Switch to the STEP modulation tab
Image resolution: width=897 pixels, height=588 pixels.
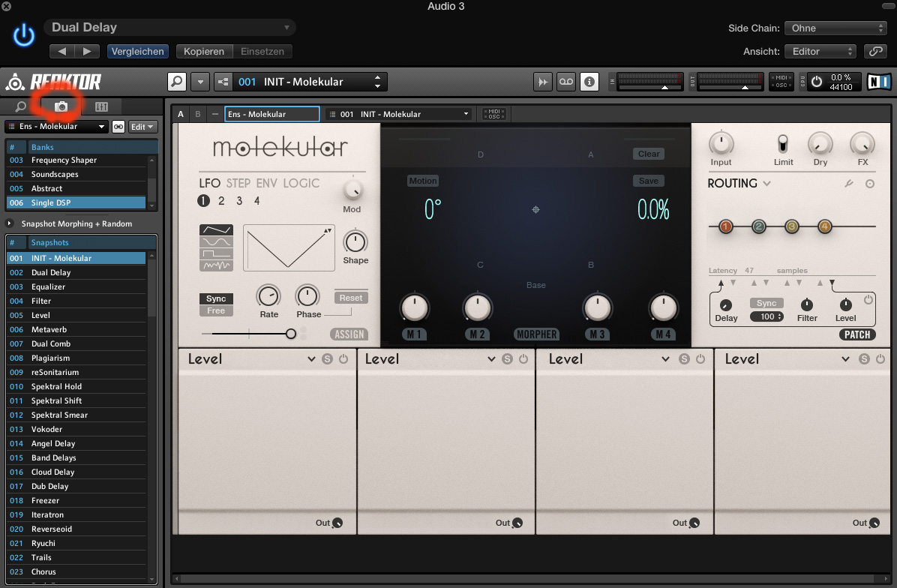pos(238,183)
